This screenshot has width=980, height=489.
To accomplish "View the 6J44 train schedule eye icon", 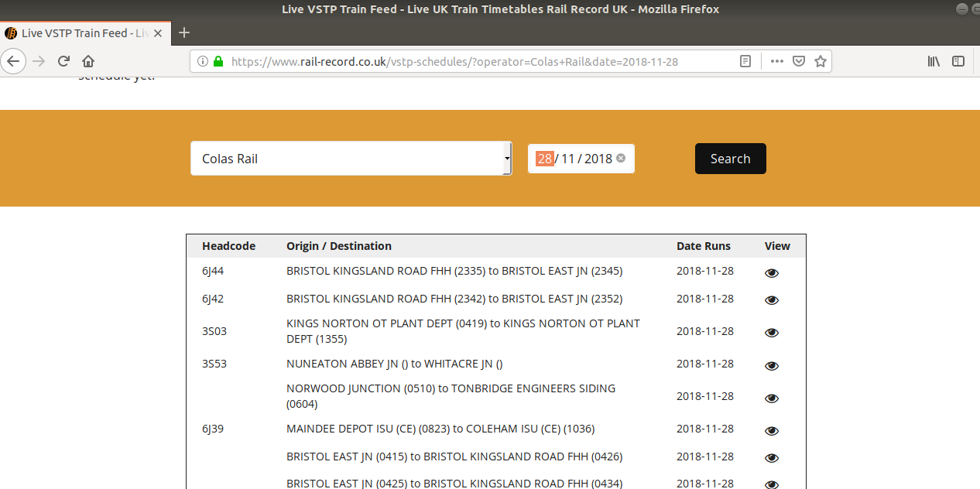I will point(771,273).
